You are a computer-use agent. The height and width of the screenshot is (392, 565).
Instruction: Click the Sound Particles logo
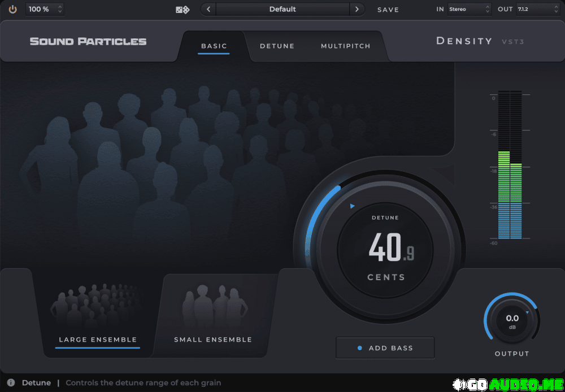pos(88,41)
